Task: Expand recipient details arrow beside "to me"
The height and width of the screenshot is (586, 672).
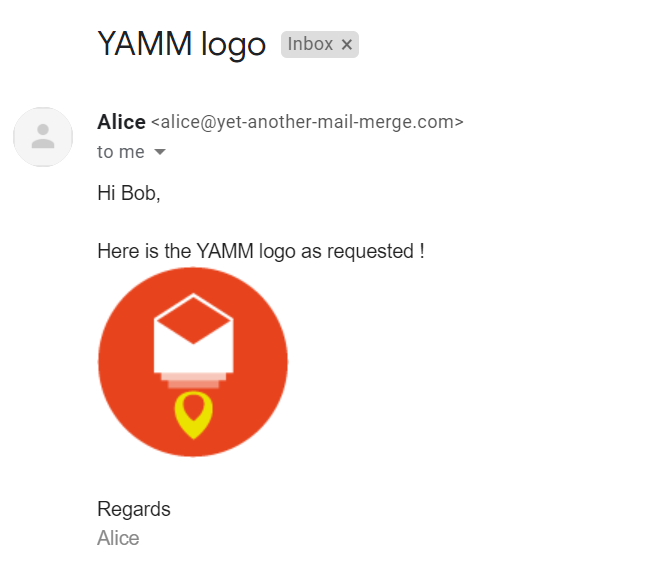Action: click(160, 153)
